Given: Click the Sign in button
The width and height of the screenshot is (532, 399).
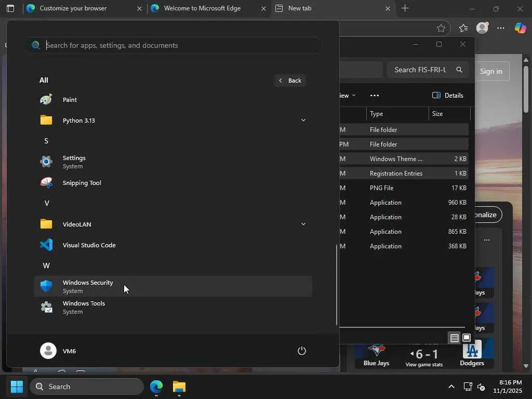Looking at the screenshot, I should 491,71.
